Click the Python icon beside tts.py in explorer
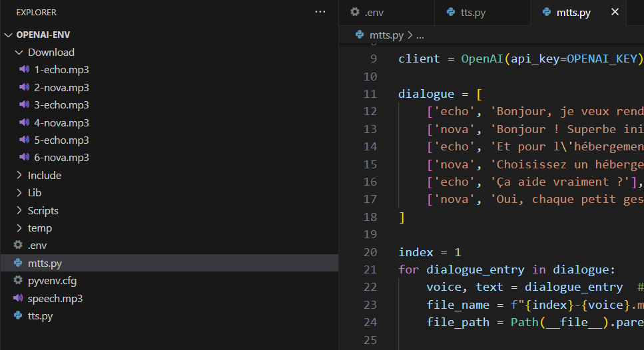Image resolution: width=644 pixels, height=350 pixels. pos(18,316)
